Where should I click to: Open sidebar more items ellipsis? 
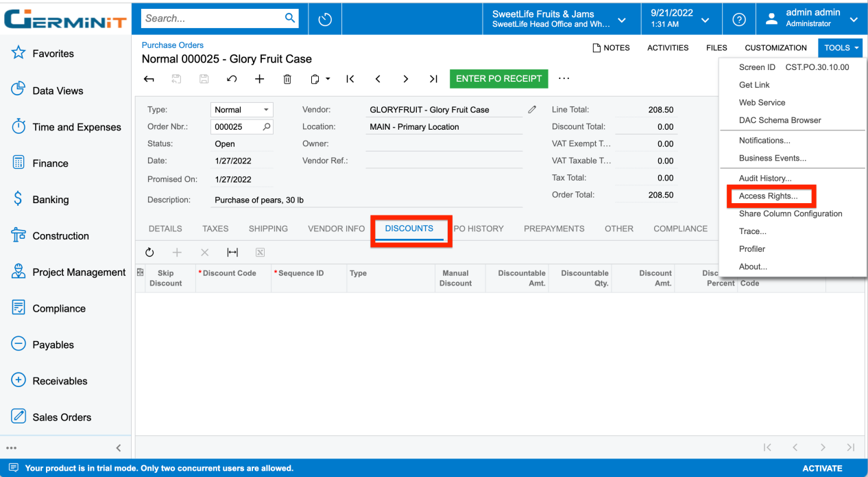pos(12,448)
